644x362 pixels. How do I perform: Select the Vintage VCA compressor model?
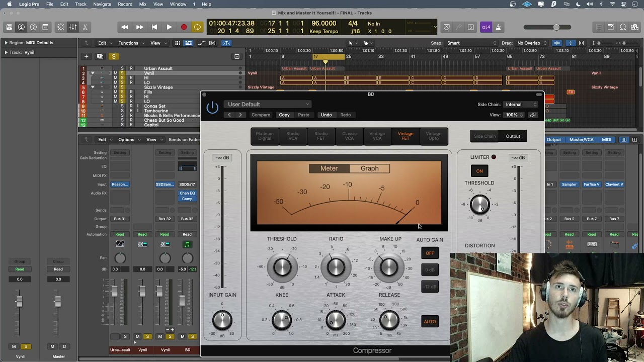click(x=377, y=136)
